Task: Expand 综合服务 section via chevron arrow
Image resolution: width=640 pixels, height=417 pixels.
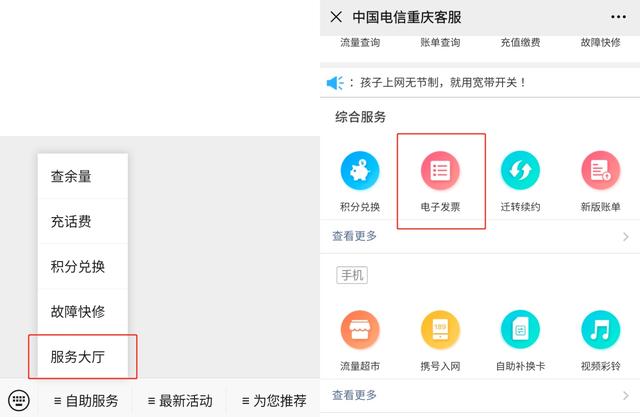Action: pos(626,237)
